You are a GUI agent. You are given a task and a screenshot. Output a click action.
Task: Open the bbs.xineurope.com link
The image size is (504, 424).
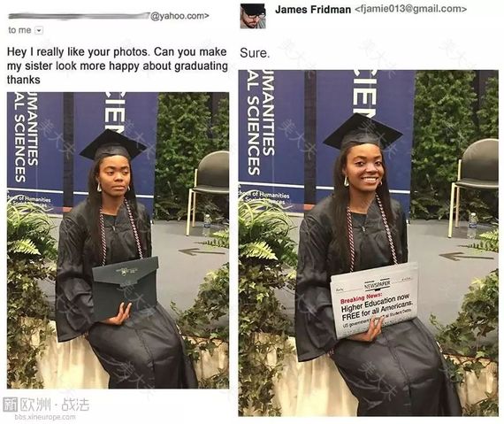click(x=45, y=417)
